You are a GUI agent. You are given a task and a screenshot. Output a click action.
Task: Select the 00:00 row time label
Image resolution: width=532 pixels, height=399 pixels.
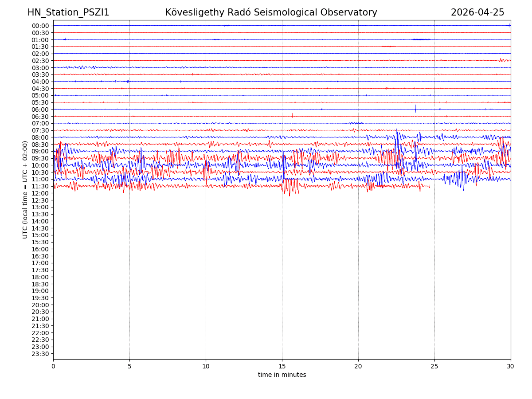pos(40,26)
